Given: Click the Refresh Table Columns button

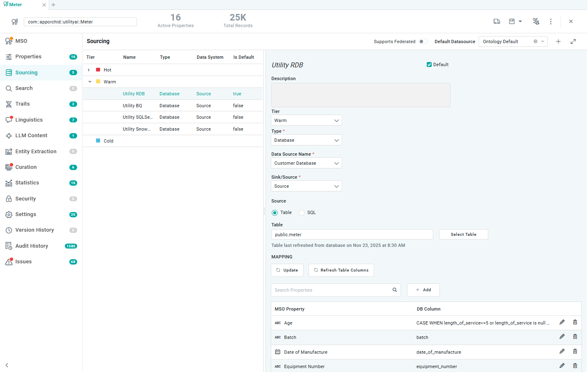Looking at the screenshot, I should 341,270.
